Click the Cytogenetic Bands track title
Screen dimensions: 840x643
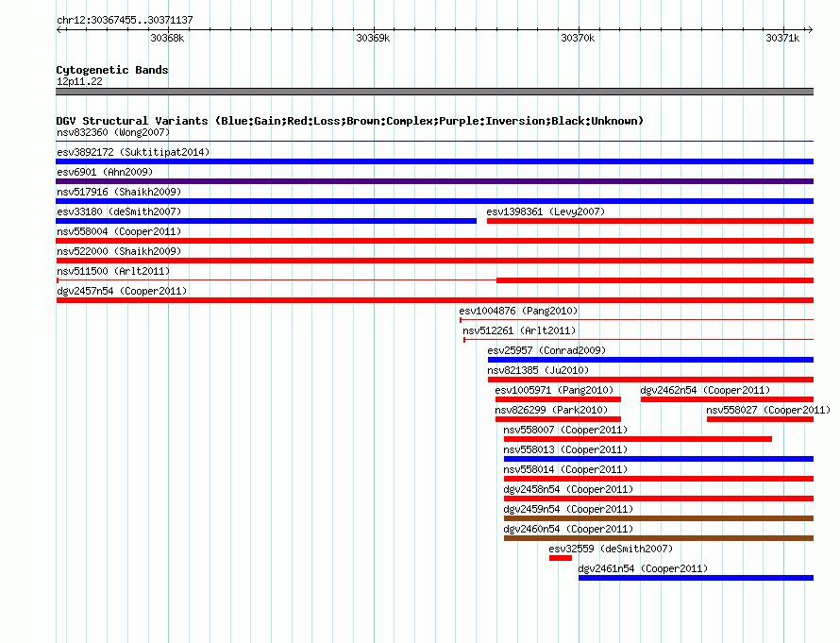coord(112,70)
